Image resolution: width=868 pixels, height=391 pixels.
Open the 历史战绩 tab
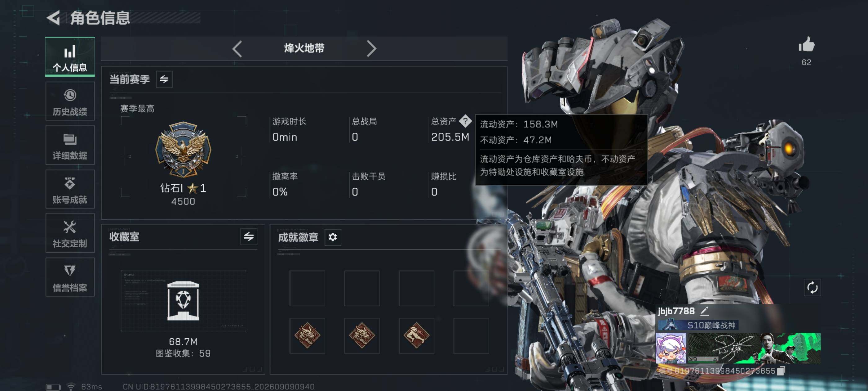tap(70, 101)
